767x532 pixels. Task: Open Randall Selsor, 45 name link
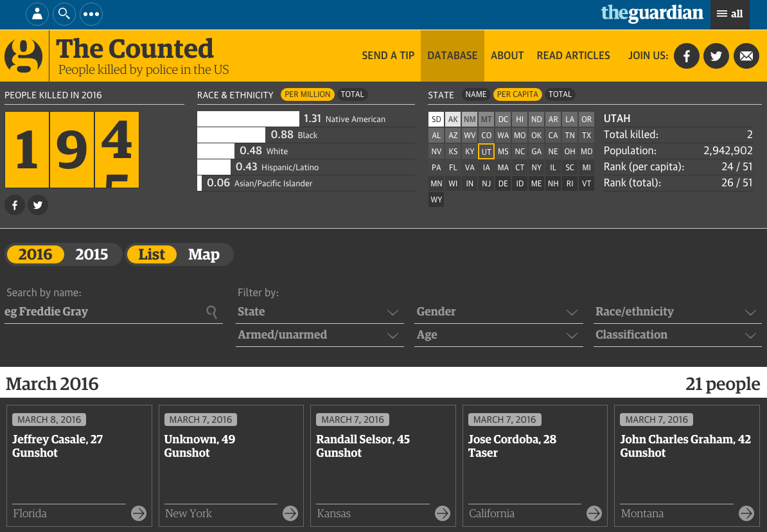click(x=363, y=439)
